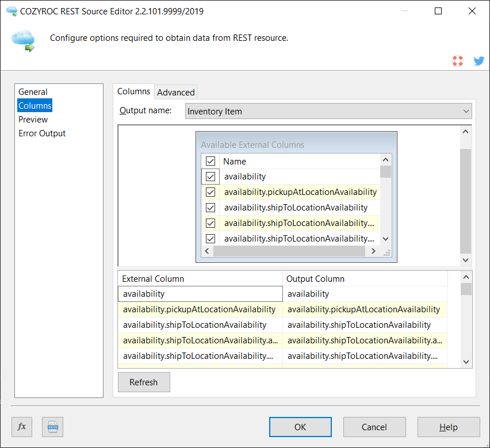Select External Column availability.shipToLocationAvailability cell

tap(200, 325)
